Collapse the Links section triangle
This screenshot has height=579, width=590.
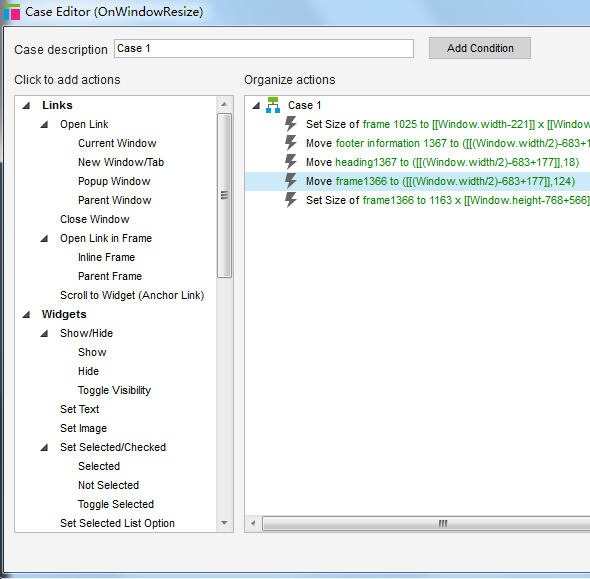coord(26,106)
